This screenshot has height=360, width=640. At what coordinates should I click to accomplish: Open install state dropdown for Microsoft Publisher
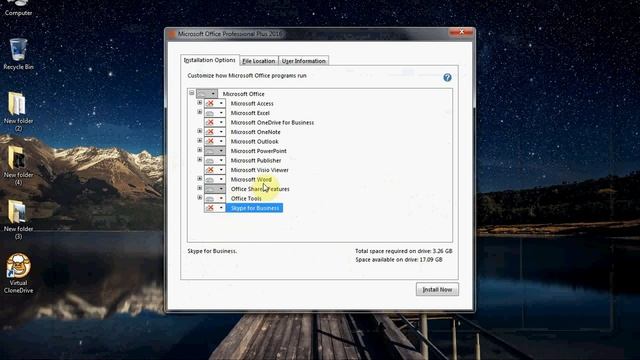215,160
